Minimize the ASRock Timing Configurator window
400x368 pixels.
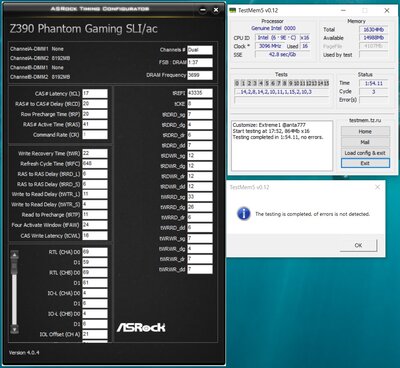click(x=203, y=10)
